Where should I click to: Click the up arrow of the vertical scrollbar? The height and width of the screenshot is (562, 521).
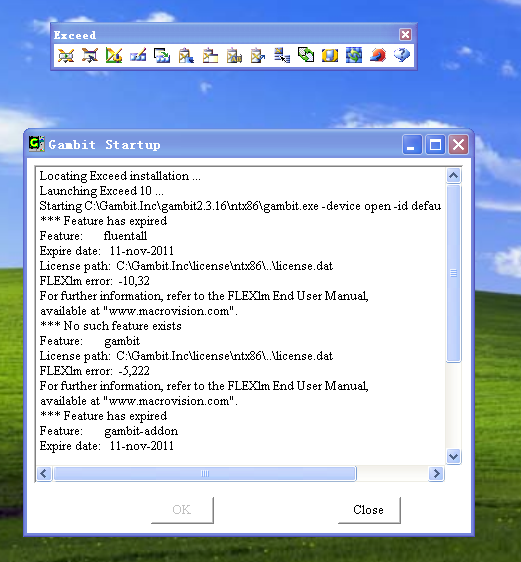(453, 175)
